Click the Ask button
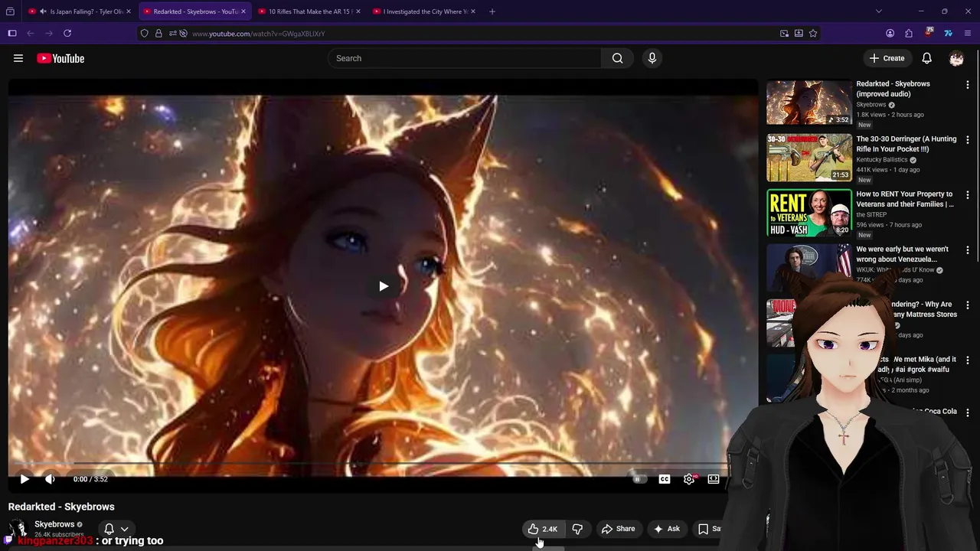980x551 pixels. 666,529
